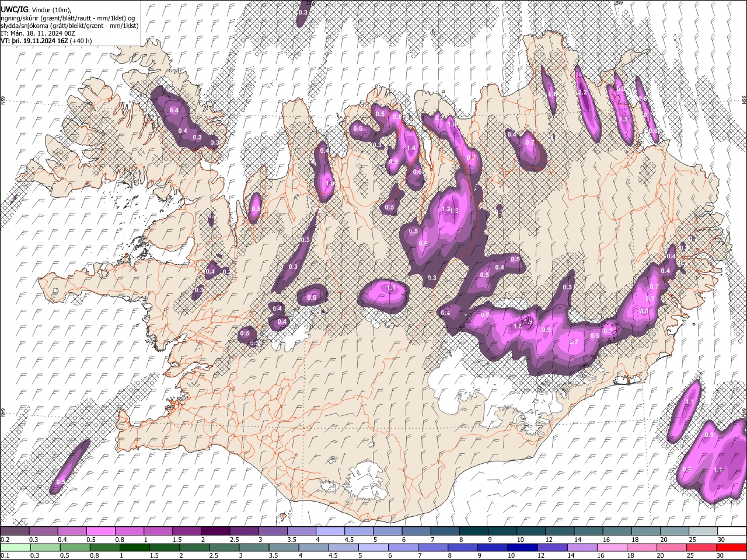This screenshot has width=747, height=560.
Task: Click the '1.9' snowfall value on the map
Action: [528, 320]
